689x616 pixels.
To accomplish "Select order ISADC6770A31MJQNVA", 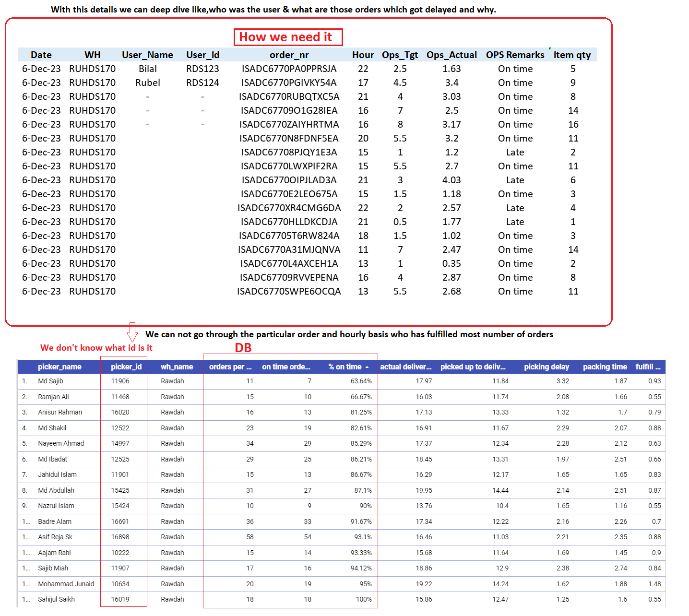I will pyautogui.click(x=289, y=249).
